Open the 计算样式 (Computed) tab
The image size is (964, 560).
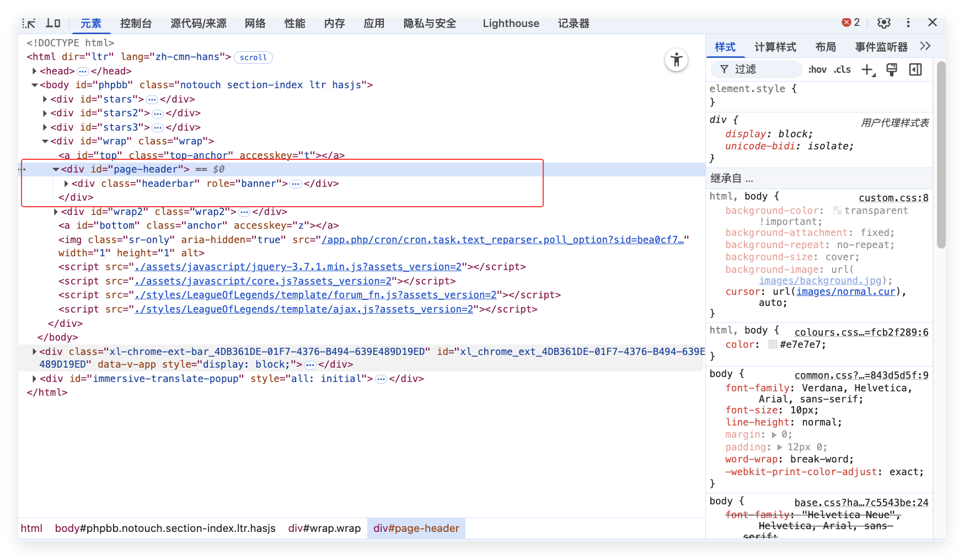point(775,47)
